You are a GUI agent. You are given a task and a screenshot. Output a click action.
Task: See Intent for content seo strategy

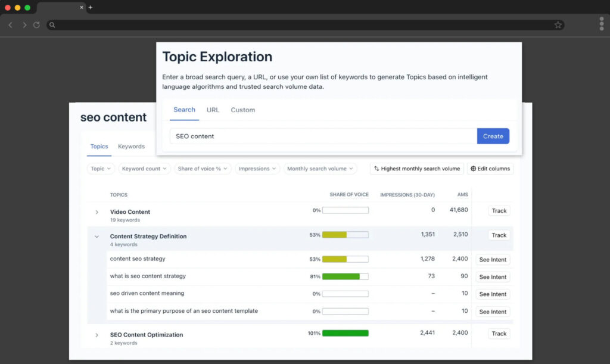(x=493, y=260)
